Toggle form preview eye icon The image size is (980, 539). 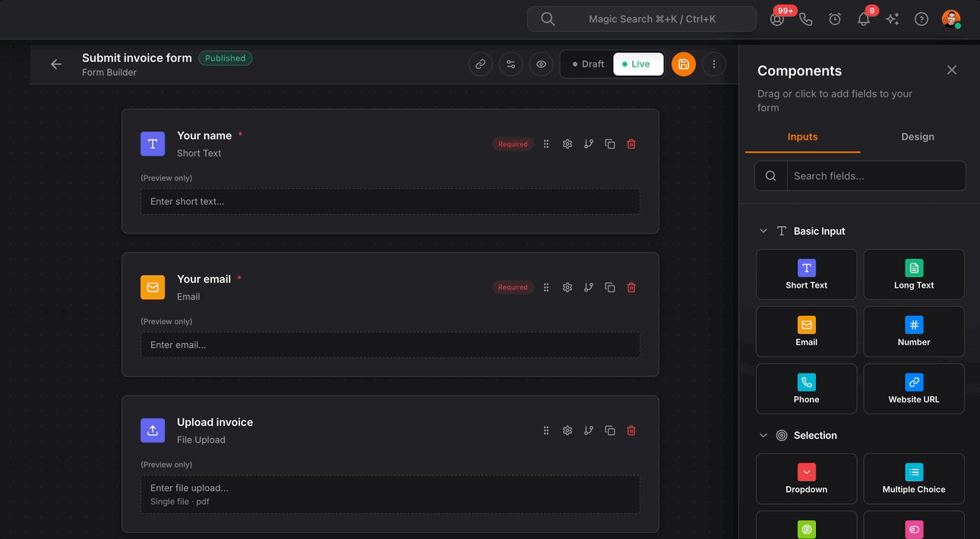pyautogui.click(x=541, y=65)
